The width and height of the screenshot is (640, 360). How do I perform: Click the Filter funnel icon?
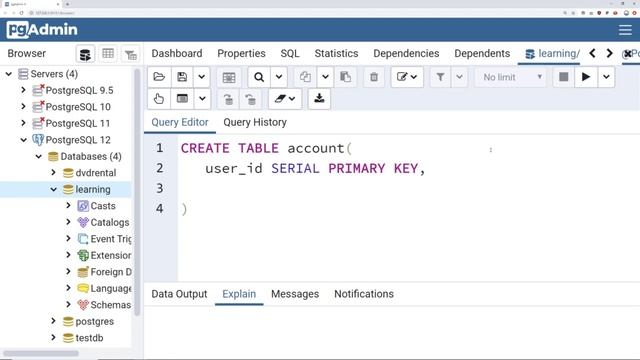(x=440, y=77)
